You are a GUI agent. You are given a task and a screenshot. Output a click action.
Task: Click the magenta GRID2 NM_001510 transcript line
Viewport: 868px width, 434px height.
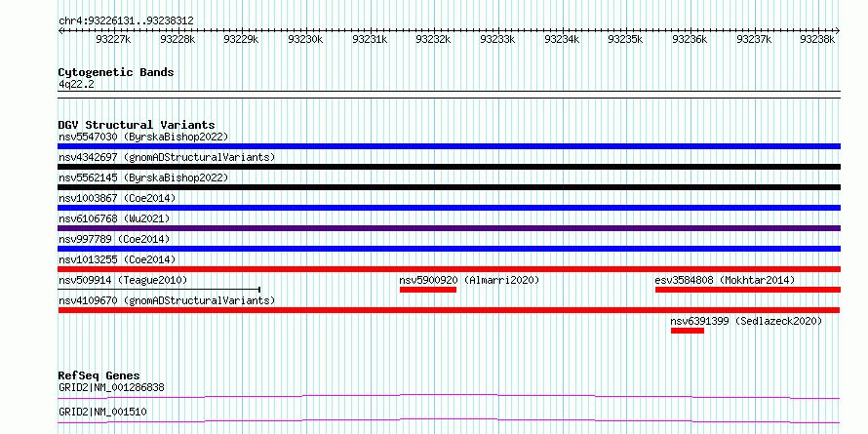click(x=449, y=420)
